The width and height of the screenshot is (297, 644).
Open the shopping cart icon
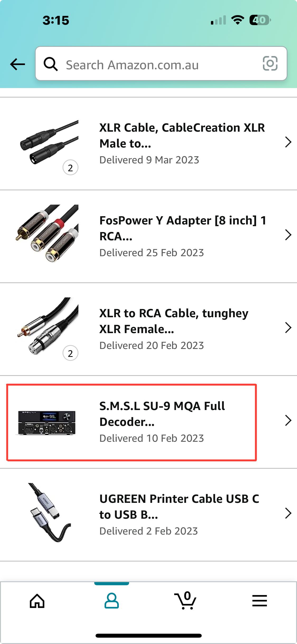click(186, 600)
